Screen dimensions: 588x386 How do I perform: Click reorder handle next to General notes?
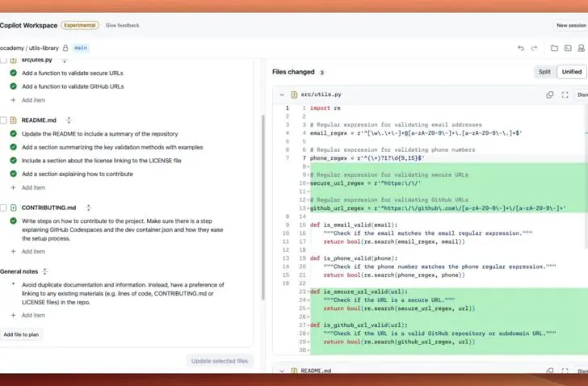[44, 271]
